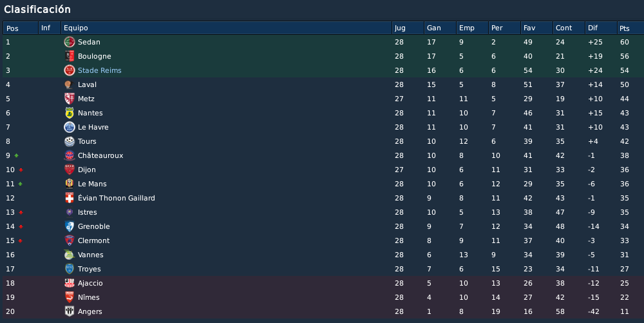Open the Laval team name link
The width and height of the screenshot is (644, 323).
tap(87, 84)
